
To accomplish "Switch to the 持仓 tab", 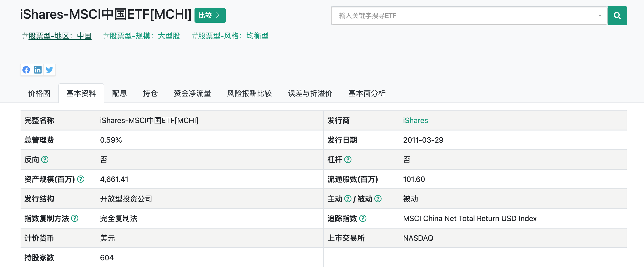I will tap(150, 93).
